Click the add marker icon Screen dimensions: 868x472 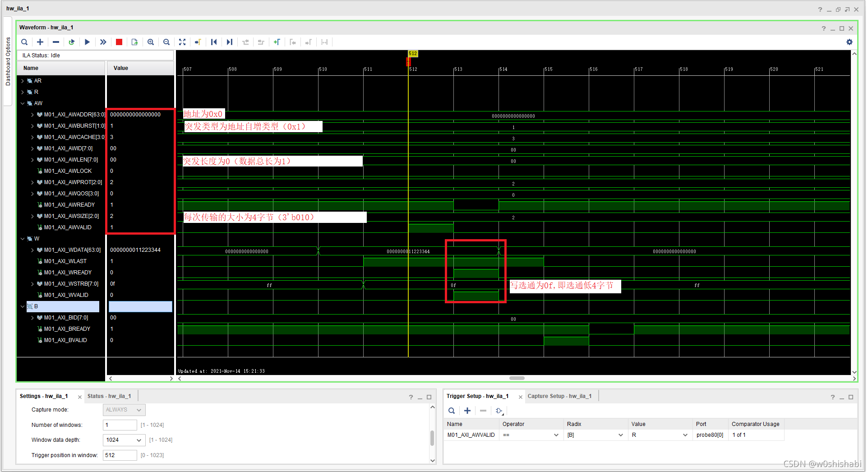click(x=277, y=42)
